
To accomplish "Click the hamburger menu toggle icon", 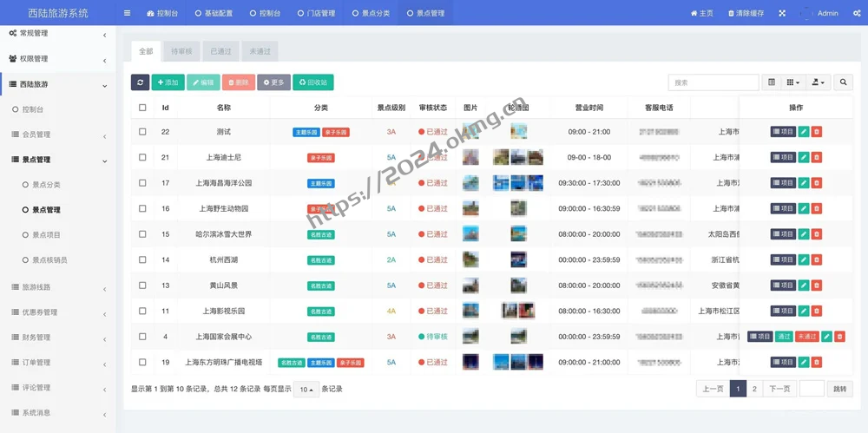I will [128, 13].
